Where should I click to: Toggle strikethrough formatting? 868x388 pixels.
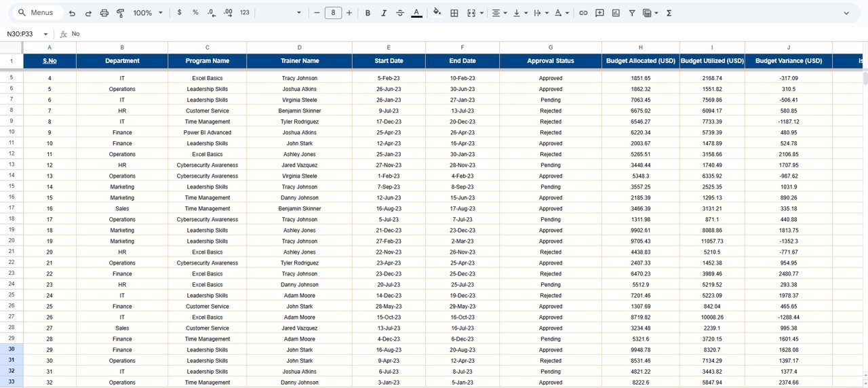[x=400, y=13]
